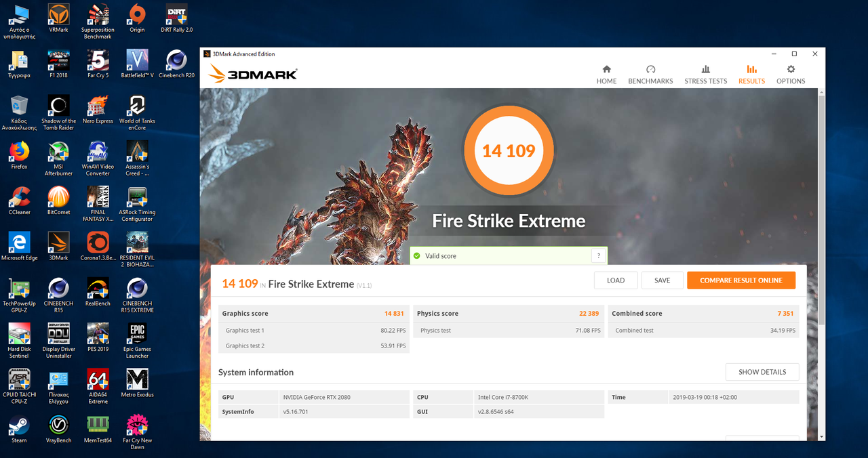Select Steam desktop icon

[19, 428]
